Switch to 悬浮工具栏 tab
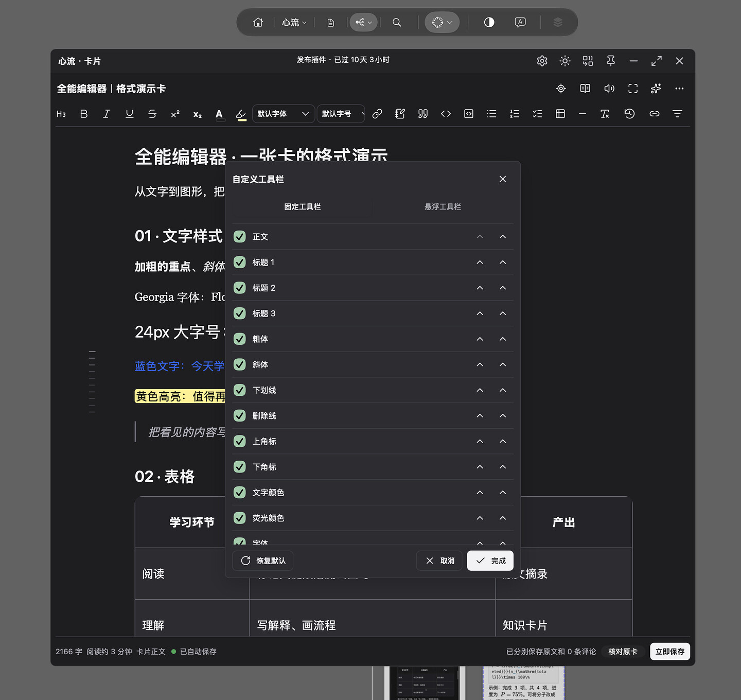 (443, 206)
